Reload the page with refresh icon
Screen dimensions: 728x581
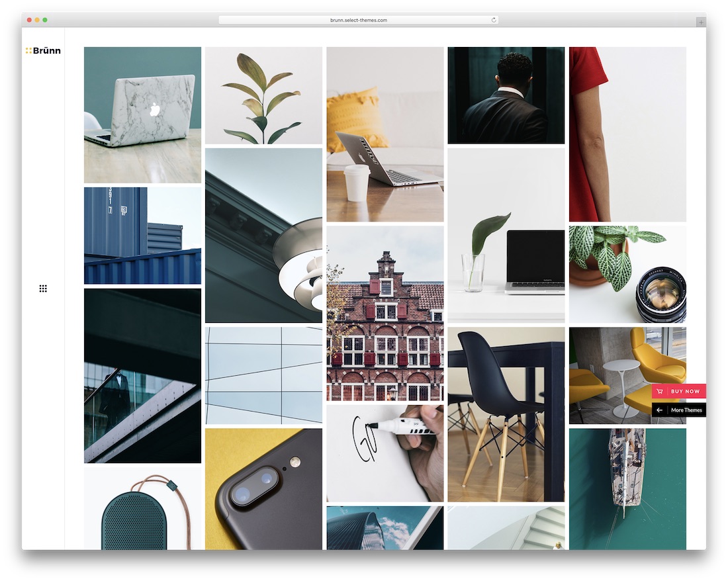[494, 20]
